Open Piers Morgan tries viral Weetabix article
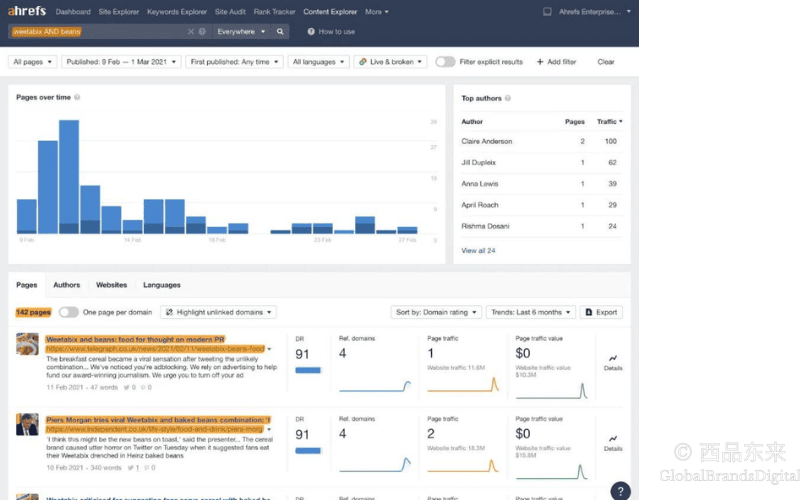This screenshot has width=800, height=500. [x=158, y=420]
